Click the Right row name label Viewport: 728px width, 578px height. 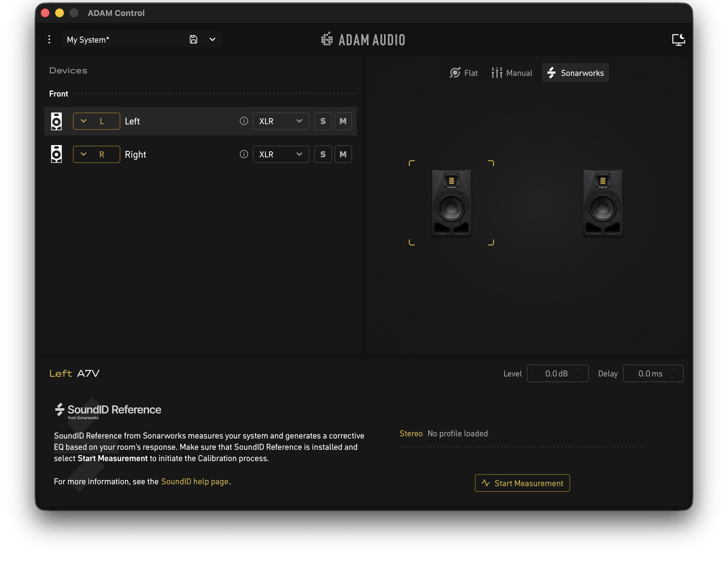click(135, 155)
